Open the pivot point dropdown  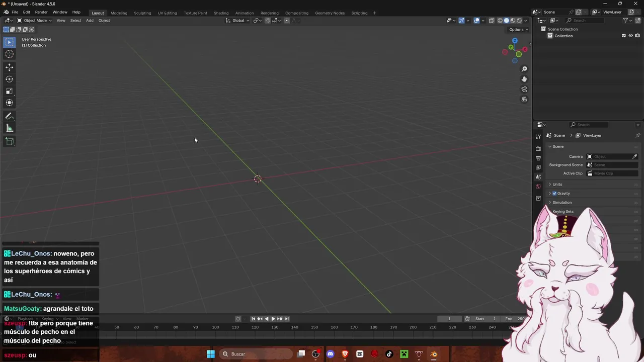258,20
